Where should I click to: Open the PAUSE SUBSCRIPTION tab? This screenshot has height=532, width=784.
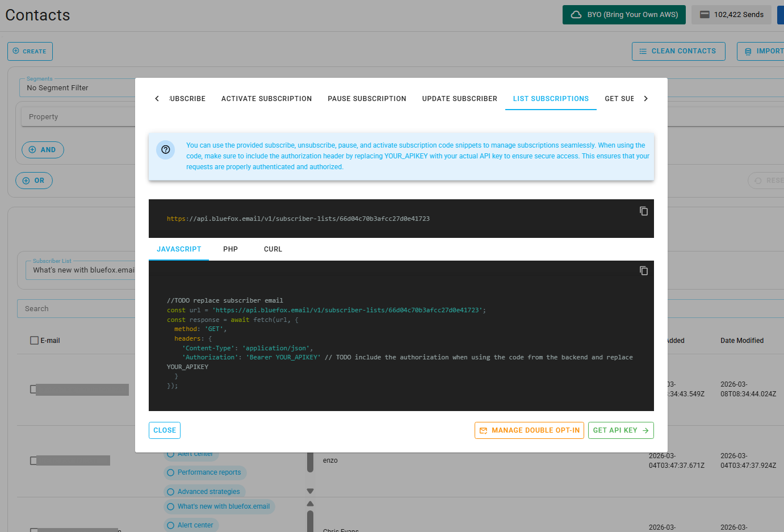pyautogui.click(x=367, y=98)
